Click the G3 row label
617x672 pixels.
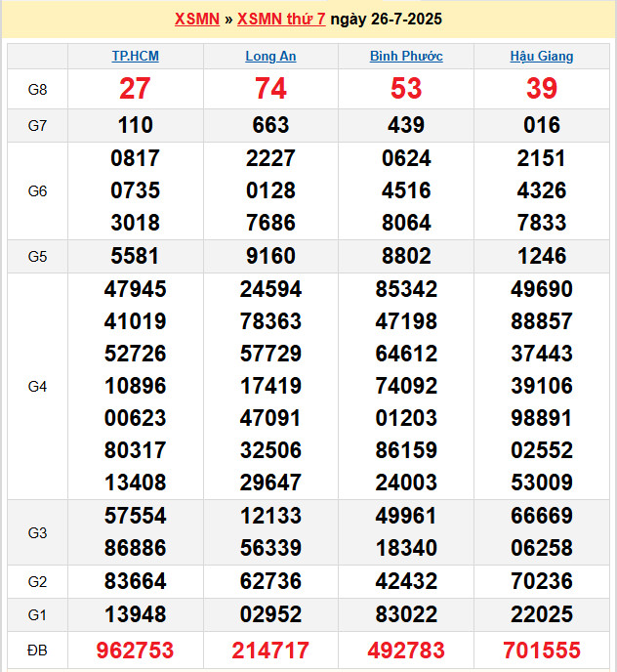[37, 532]
